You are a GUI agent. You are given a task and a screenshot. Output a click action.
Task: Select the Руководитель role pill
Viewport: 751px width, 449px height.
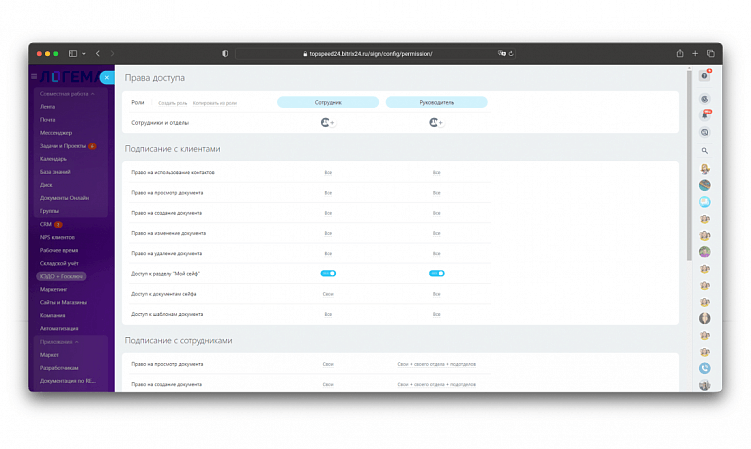pyautogui.click(x=436, y=102)
